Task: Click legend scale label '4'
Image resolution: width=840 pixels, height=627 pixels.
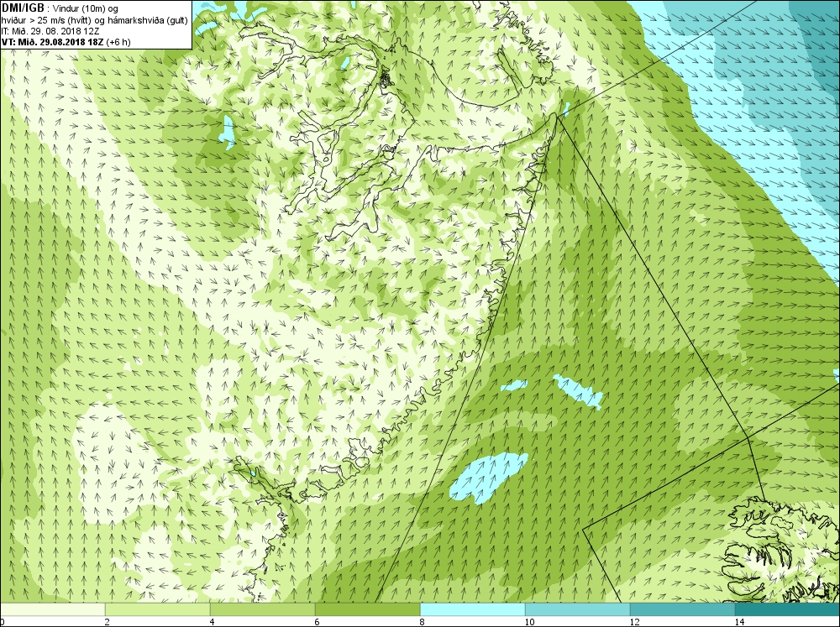Action: click(x=213, y=622)
